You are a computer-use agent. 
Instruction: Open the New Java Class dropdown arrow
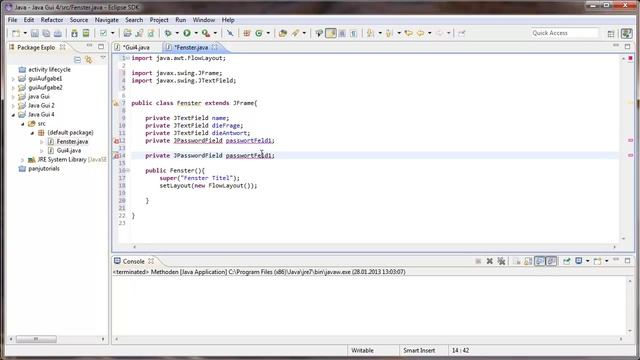(268, 33)
